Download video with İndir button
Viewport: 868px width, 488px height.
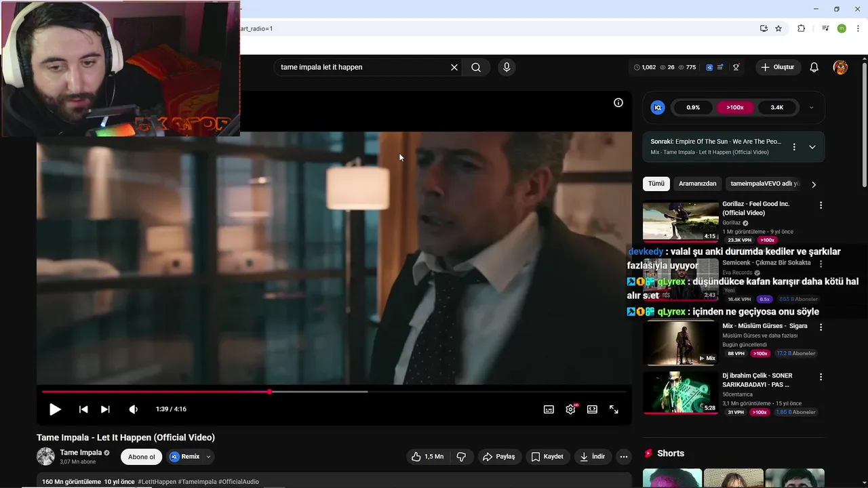(x=592, y=457)
